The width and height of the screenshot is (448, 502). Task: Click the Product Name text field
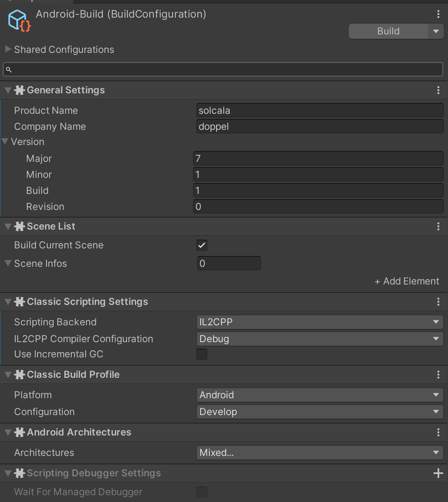[x=319, y=111]
